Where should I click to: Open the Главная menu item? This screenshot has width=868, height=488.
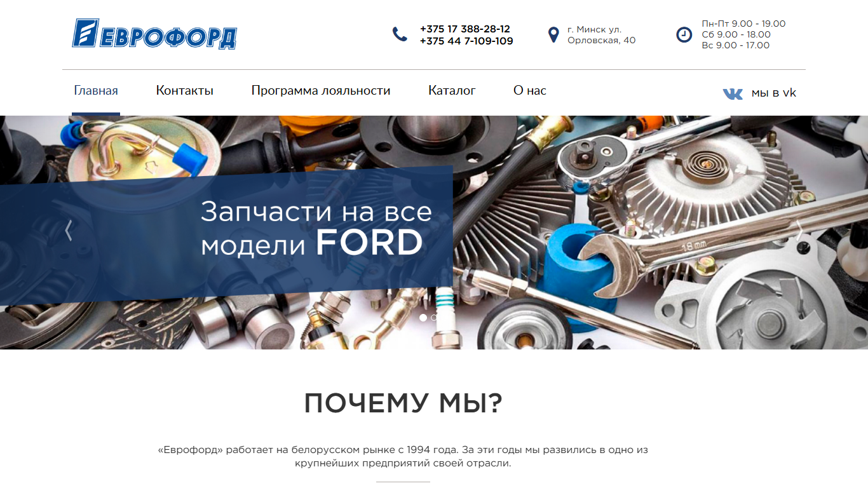tap(96, 91)
